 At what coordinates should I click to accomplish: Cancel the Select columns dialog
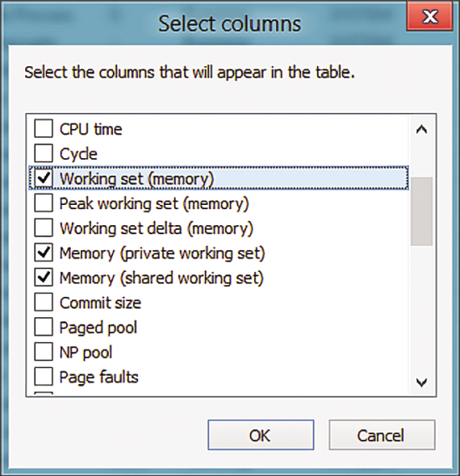click(381, 435)
